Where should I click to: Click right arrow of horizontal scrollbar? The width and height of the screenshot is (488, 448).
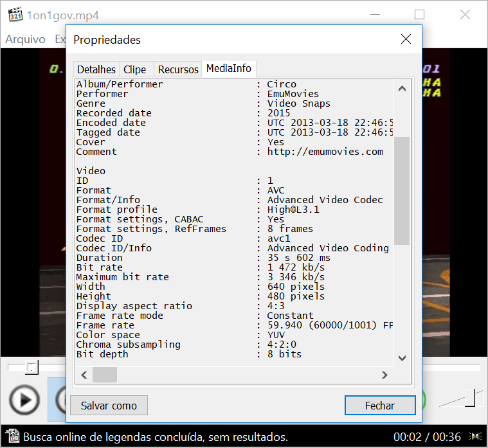pyautogui.click(x=384, y=375)
